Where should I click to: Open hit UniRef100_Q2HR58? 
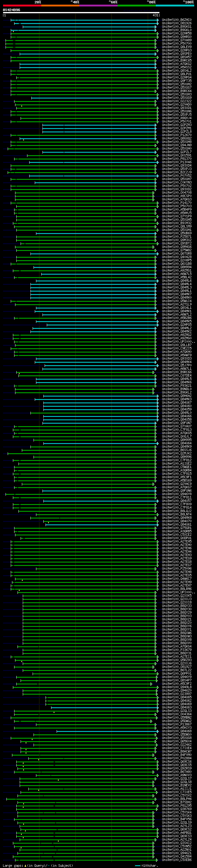(177, 33)
